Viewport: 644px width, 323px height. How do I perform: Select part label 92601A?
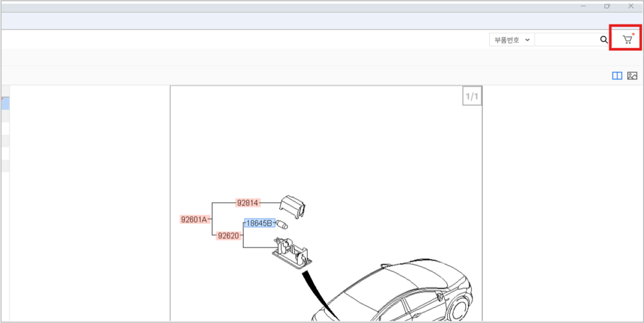click(193, 220)
